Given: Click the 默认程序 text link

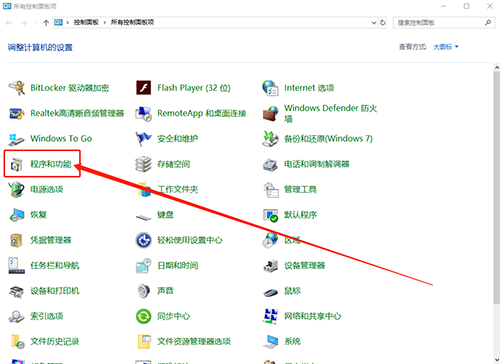Looking at the screenshot, I should point(300,215).
